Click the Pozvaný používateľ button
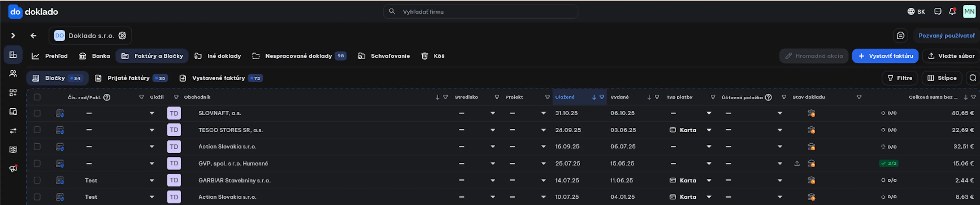 pyautogui.click(x=946, y=36)
